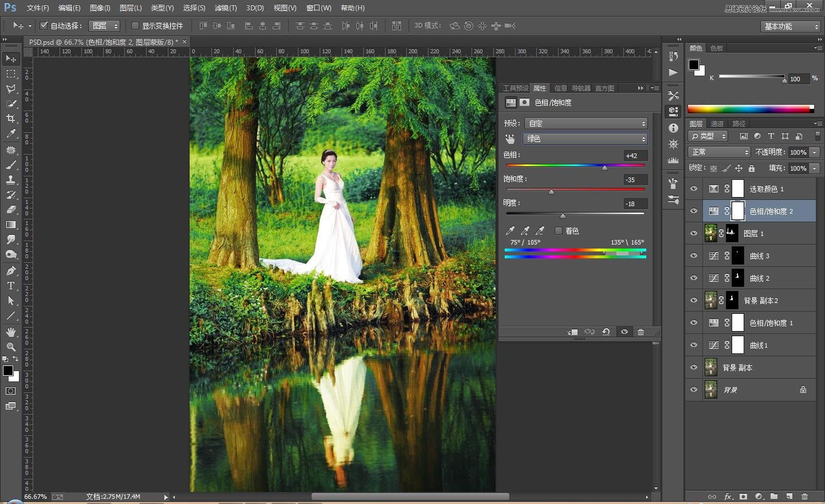This screenshot has width=825, height=504.
Task: Reset adjustment to defaults in properties panel
Action: click(x=606, y=332)
